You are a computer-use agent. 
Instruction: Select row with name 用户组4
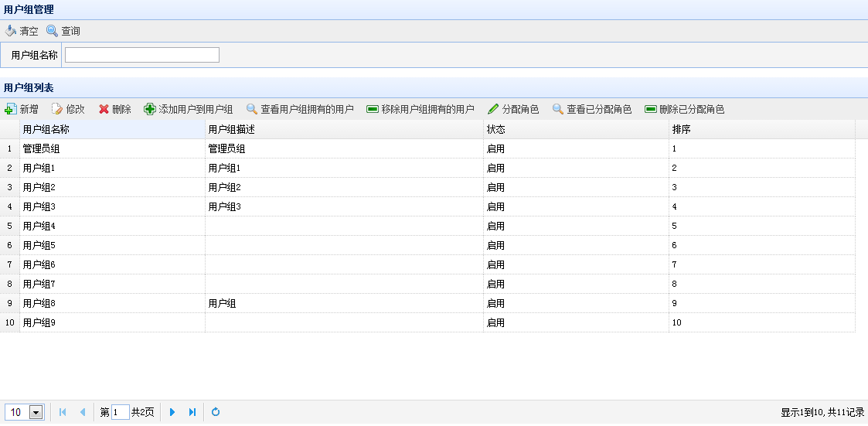coord(427,226)
